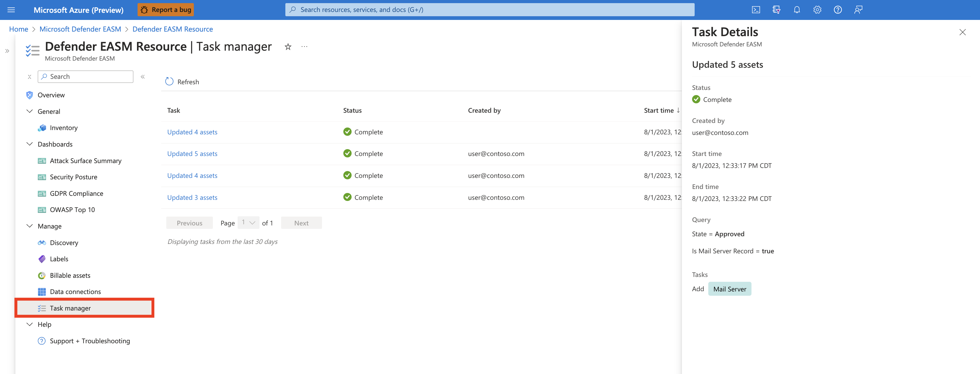Expand the Manage section in sidebar
The image size is (980, 374).
pos(29,226)
